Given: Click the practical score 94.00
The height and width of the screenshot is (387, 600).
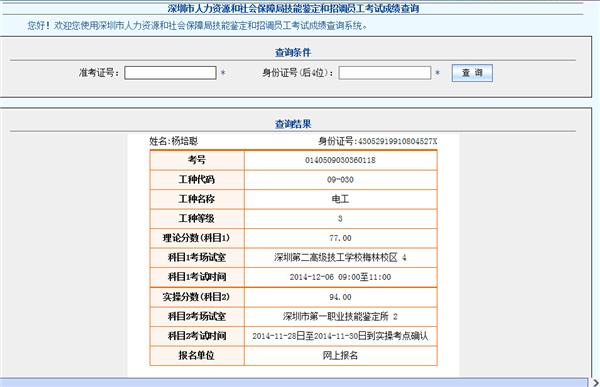Looking at the screenshot, I should (x=340, y=297).
